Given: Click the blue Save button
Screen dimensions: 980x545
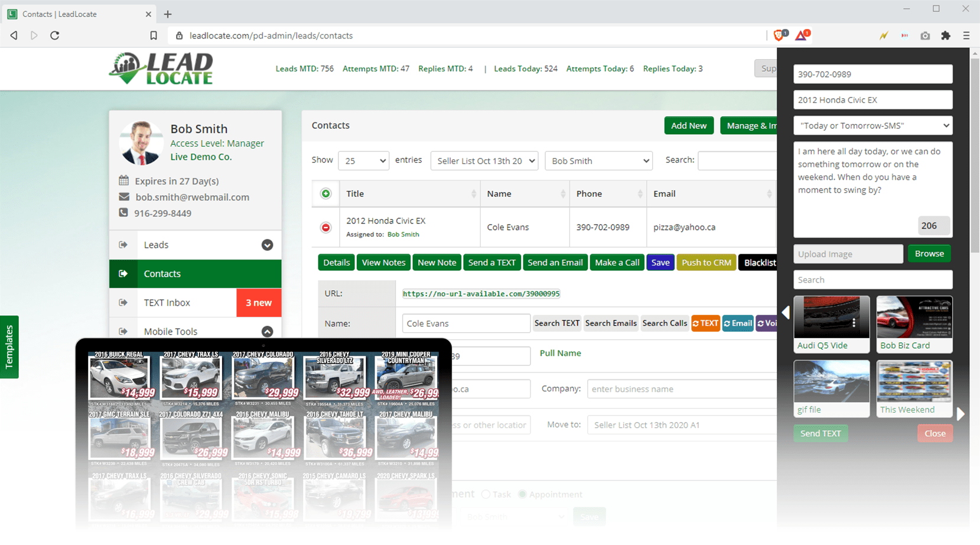Looking at the screenshot, I should coord(660,262).
